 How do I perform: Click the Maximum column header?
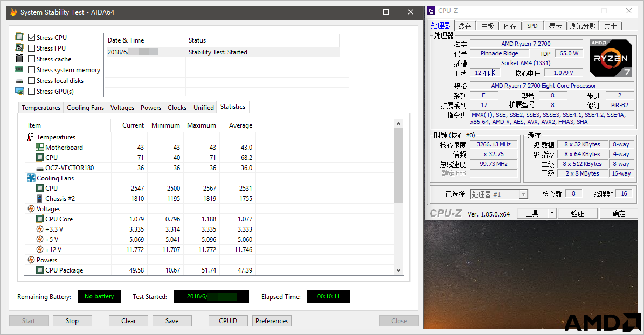[201, 125]
